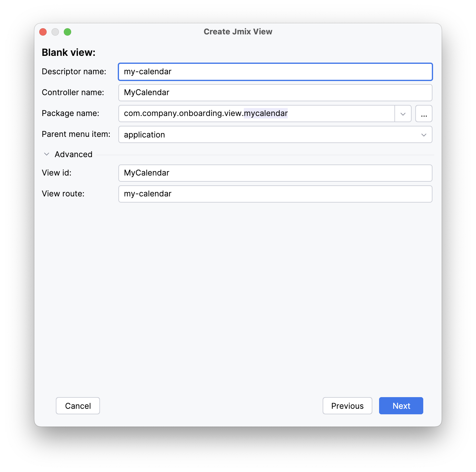Click the Descriptor name field
The width and height of the screenshot is (476, 472).
tap(275, 72)
